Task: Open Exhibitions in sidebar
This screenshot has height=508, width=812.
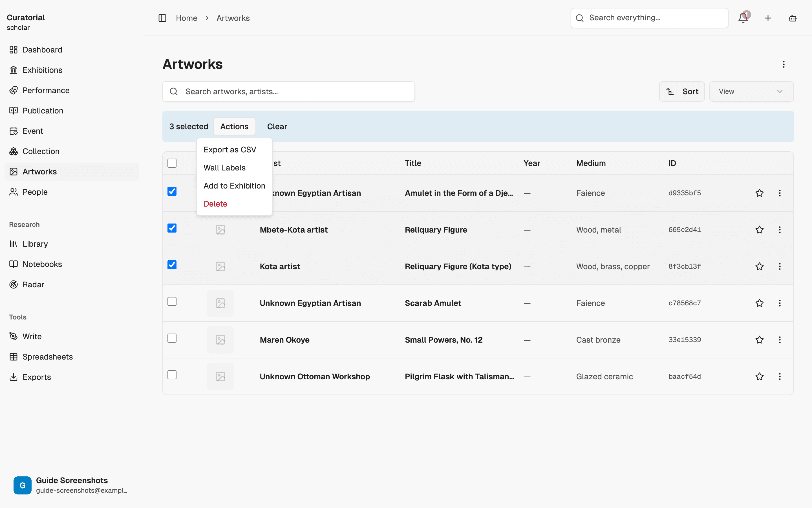Action: tap(72, 70)
